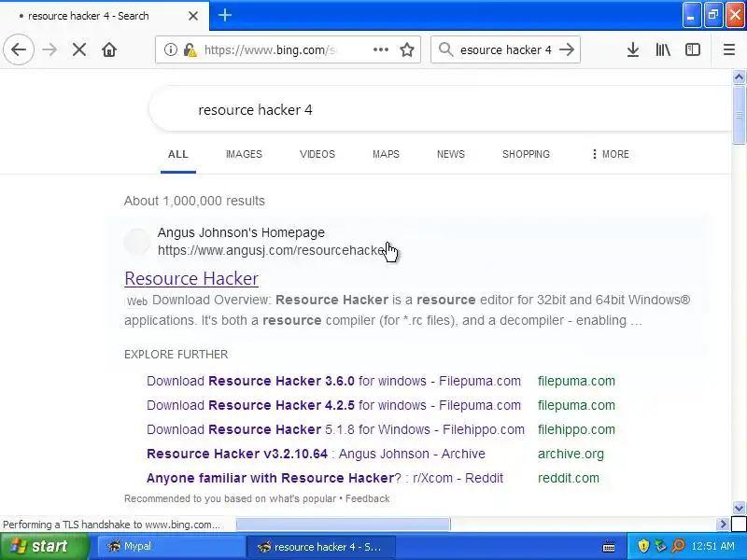Click the green filepuma.com text beside 4.2.5
The image size is (747, 560).
576,405
